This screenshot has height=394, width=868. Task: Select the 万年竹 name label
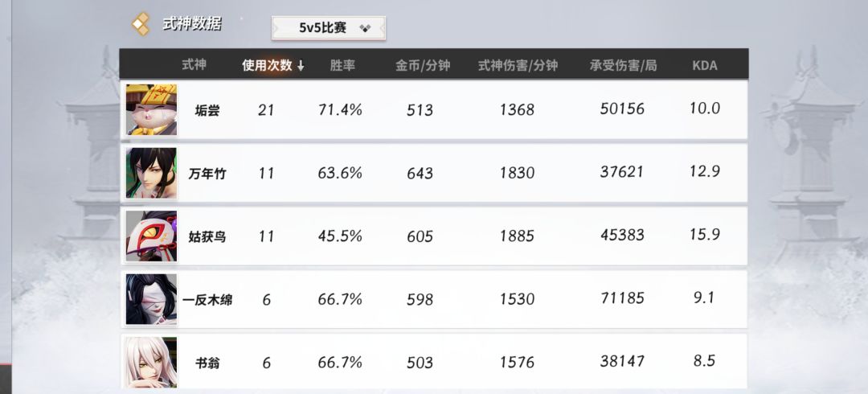(x=207, y=174)
